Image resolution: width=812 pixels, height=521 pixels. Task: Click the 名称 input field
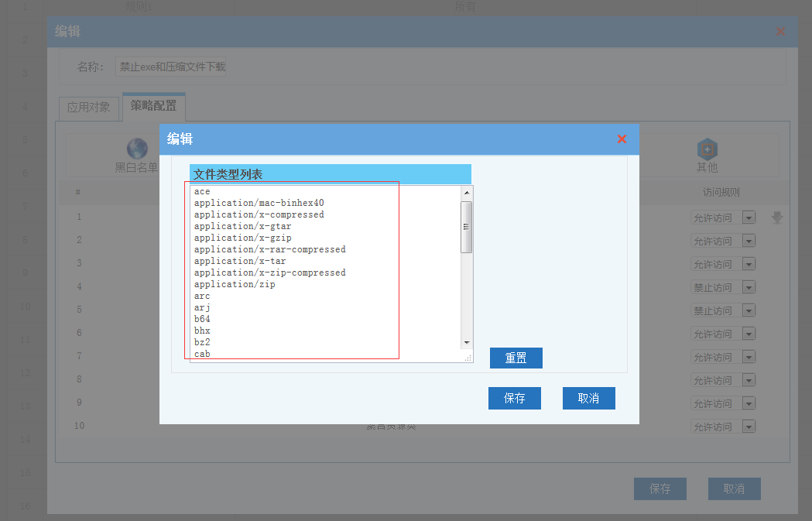[x=172, y=67]
